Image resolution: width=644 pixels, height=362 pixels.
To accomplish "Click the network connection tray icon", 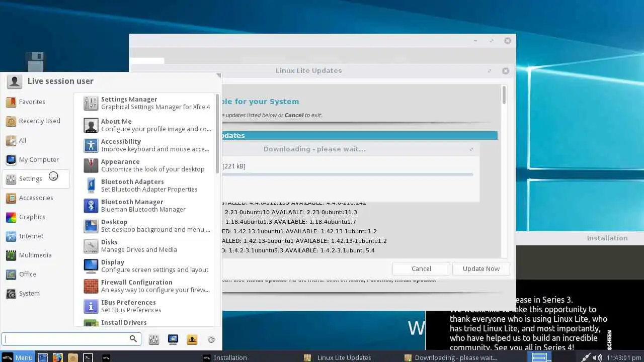I will tap(586, 357).
